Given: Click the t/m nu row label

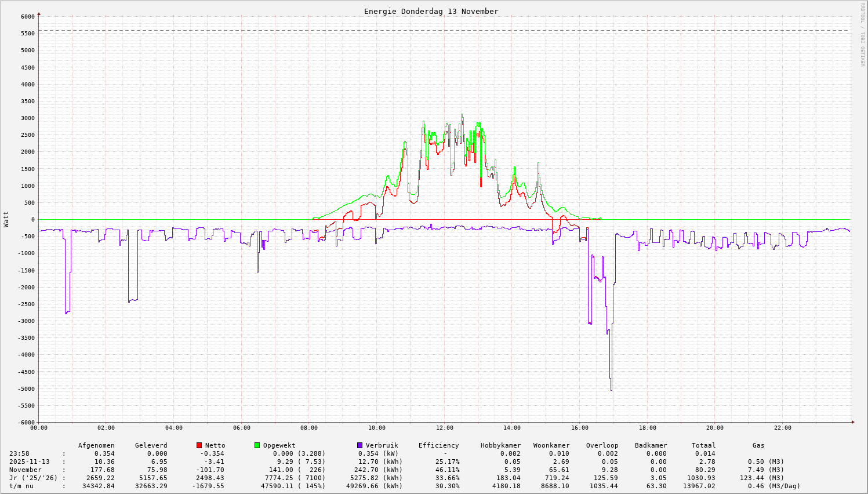Looking at the screenshot, I should (21, 486).
